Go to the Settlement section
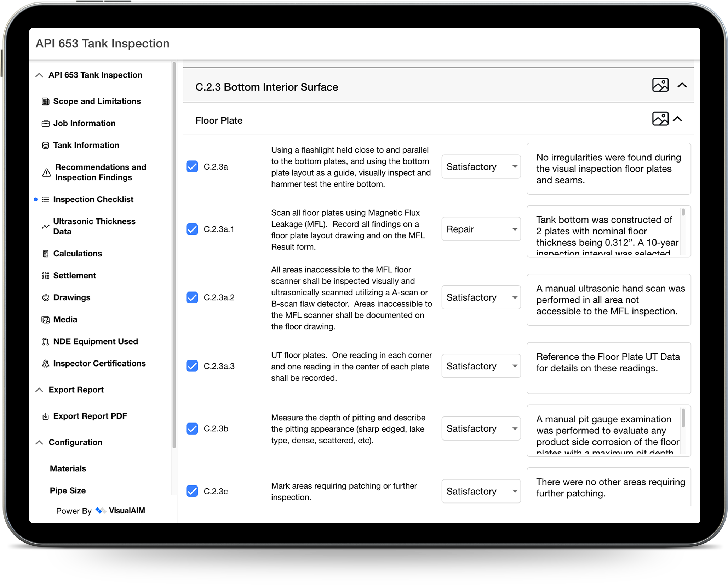Viewport: 728px width, 585px height. (x=74, y=276)
